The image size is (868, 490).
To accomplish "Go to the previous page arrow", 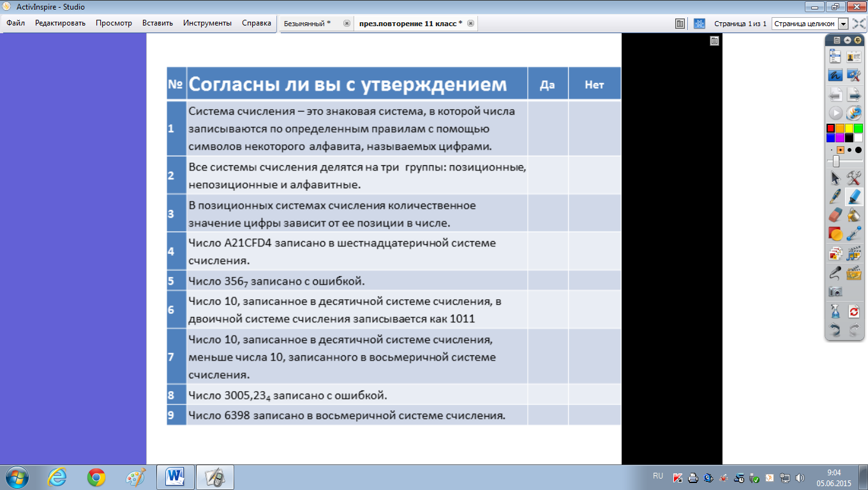I will (835, 96).
